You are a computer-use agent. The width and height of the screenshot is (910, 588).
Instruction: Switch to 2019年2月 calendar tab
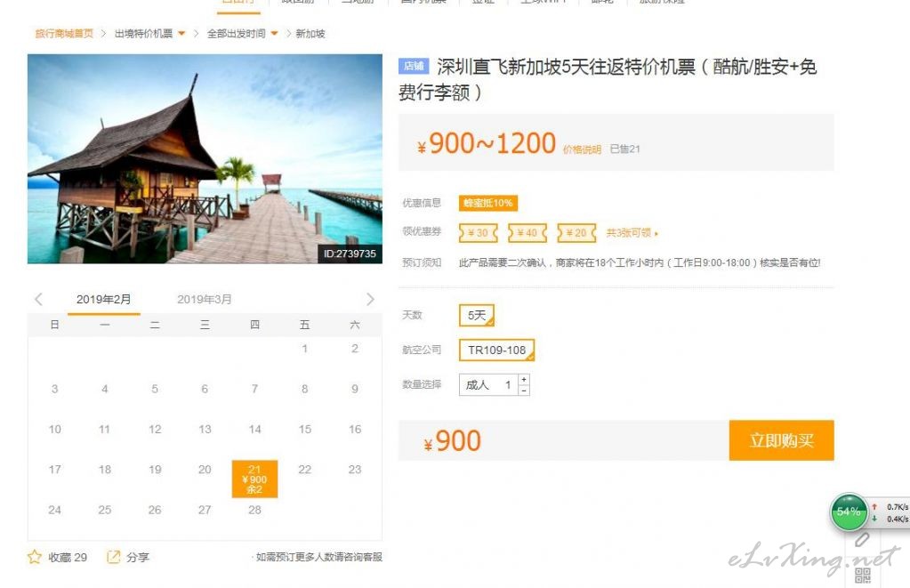pos(103,300)
